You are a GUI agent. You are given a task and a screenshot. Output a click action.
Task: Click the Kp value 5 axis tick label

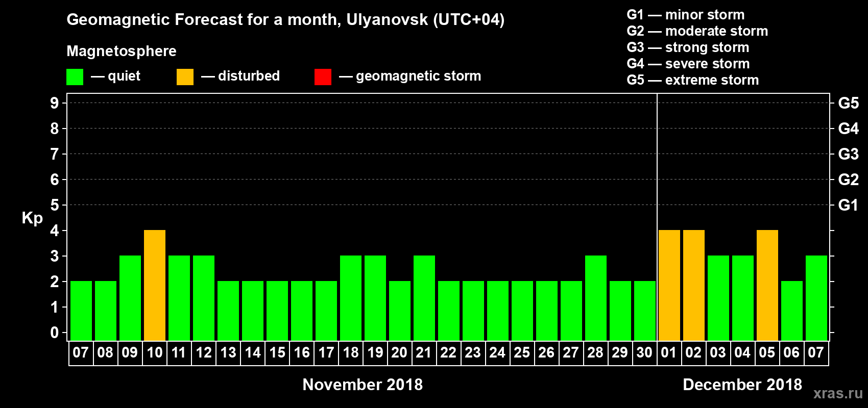55,205
